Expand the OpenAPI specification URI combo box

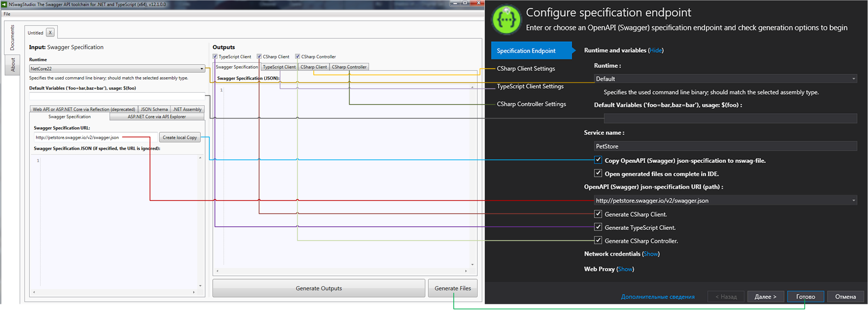[854, 200]
